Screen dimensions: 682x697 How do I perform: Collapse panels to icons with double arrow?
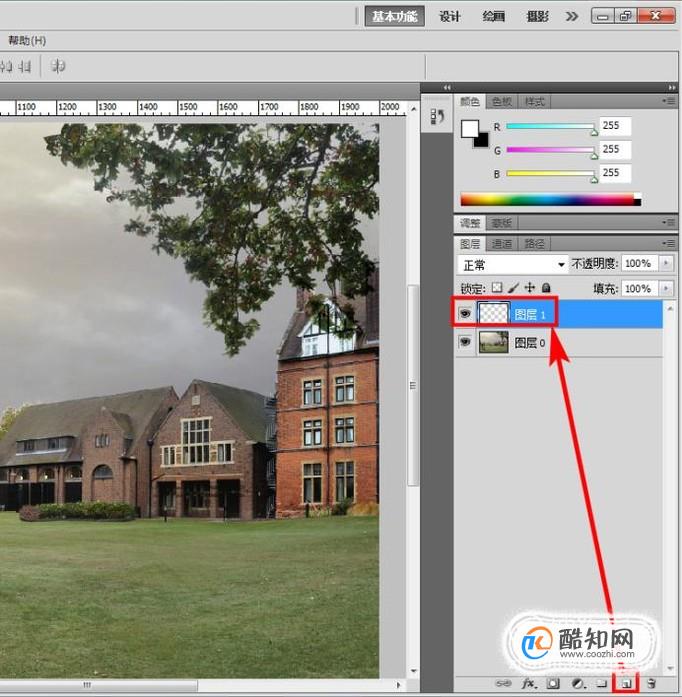[x=671, y=87]
